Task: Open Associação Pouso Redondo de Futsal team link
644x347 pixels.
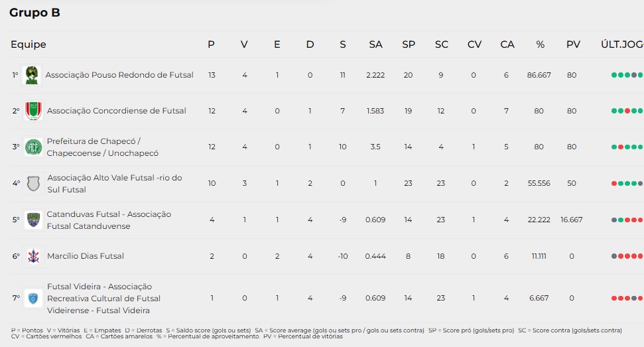Action: (x=119, y=75)
